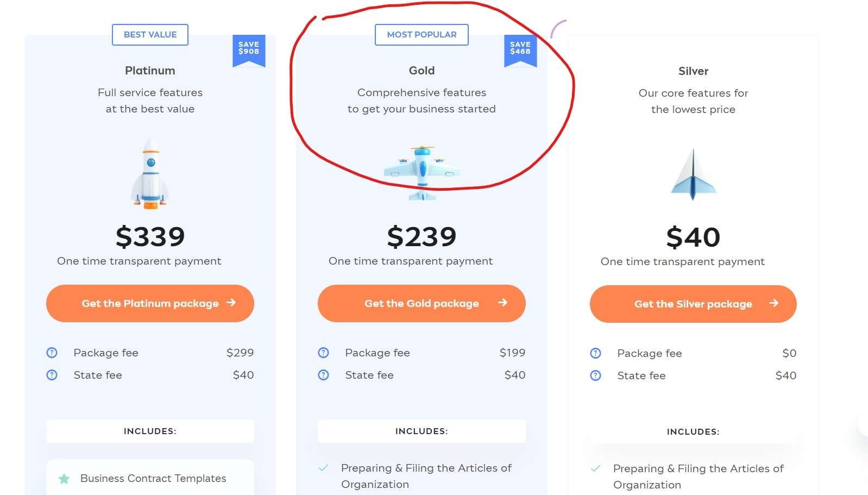
Task: Click the Gold Articles of Organization checkmark
Action: coord(324,468)
